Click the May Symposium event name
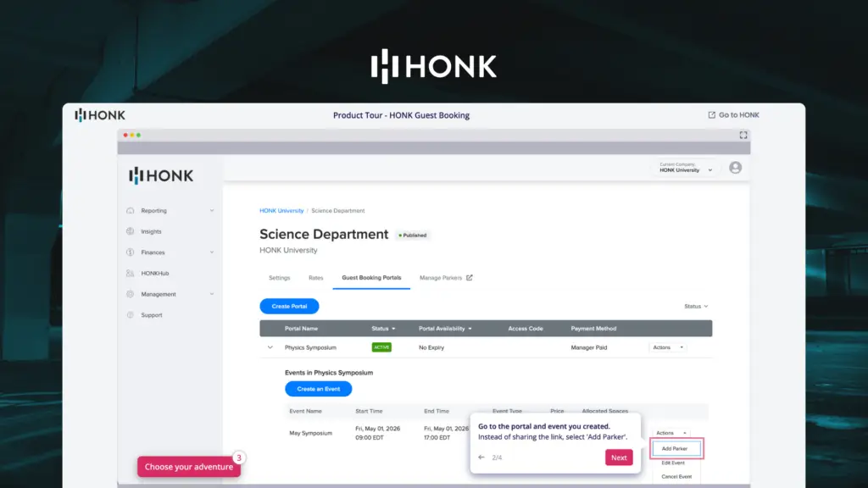Image resolution: width=868 pixels, height=488 pixels. (x=310, y=433)
